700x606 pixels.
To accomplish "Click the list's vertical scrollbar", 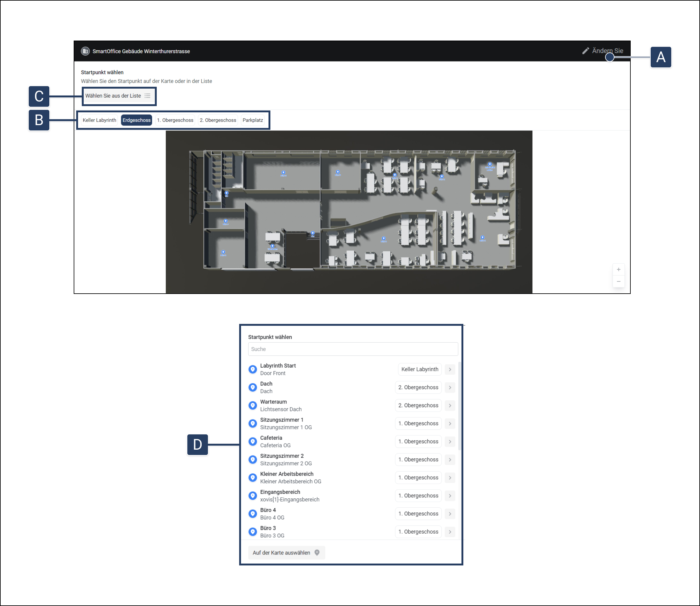I will pos(459,406).
